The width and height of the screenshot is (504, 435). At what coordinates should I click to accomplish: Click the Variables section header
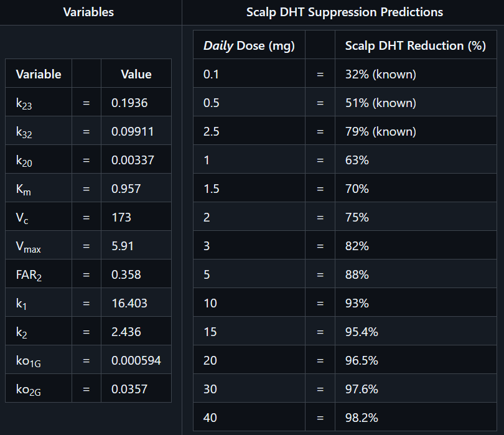[x=88, y=12]
